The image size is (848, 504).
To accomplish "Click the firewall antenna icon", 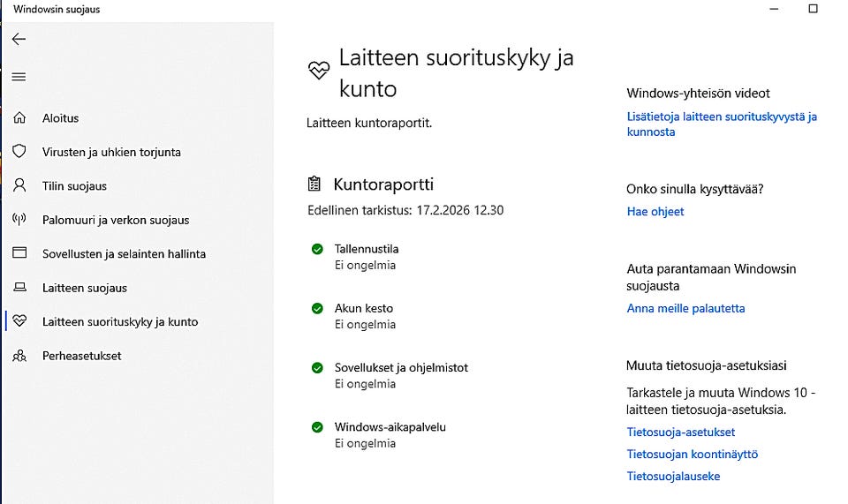I will 19,220.
